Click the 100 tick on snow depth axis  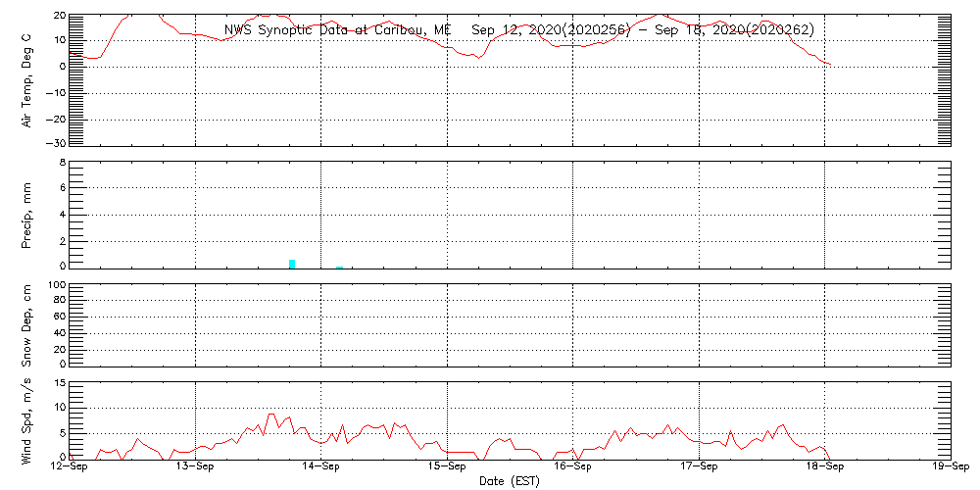57,286
